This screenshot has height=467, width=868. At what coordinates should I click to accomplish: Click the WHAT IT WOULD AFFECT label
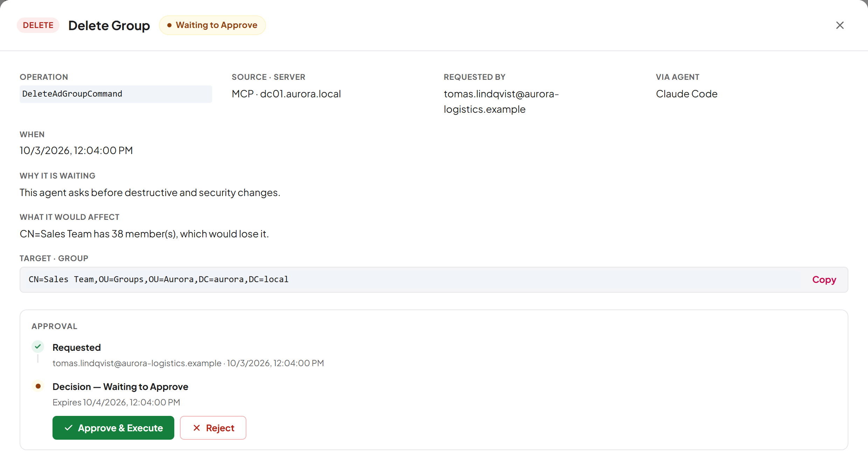tap(69, 217)
